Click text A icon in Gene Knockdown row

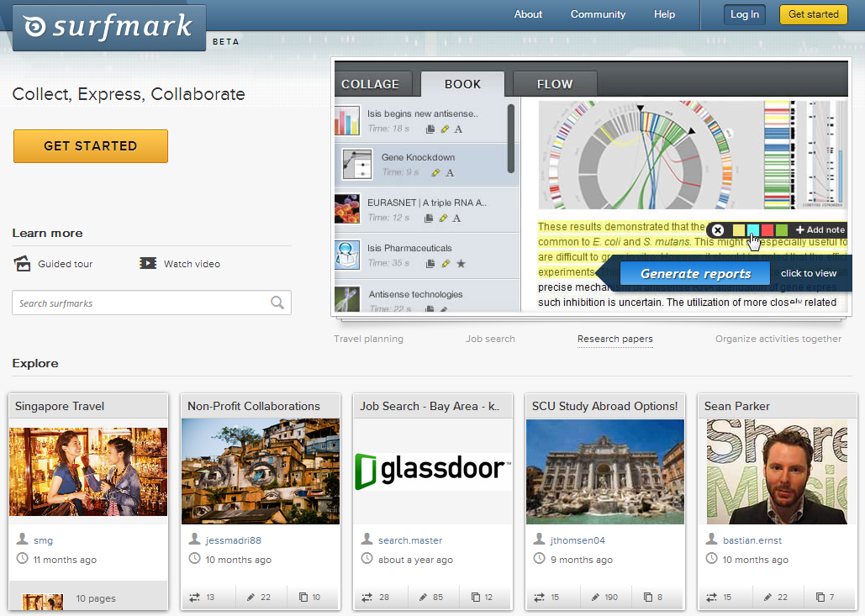tap(451, 172)
